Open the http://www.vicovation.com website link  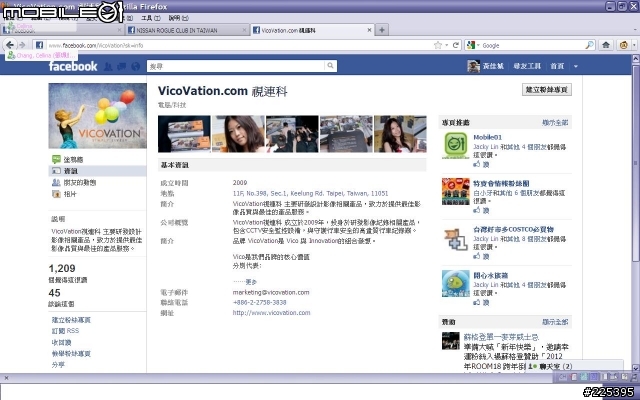pyautogui.click(x=271, y=313)
